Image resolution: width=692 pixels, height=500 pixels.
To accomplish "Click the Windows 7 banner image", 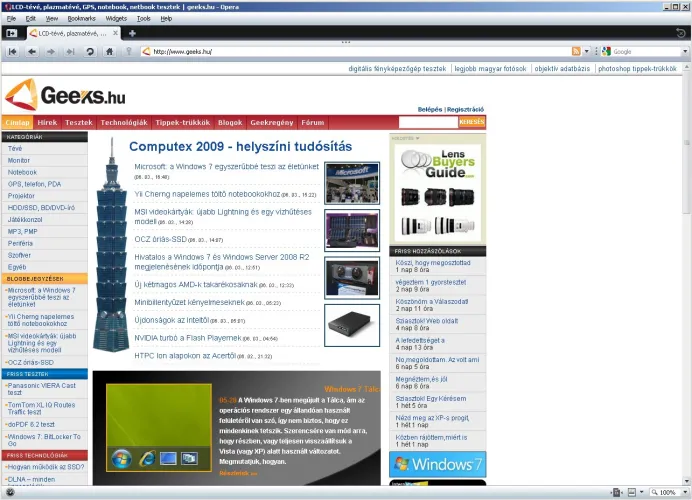I will [437, 464].
